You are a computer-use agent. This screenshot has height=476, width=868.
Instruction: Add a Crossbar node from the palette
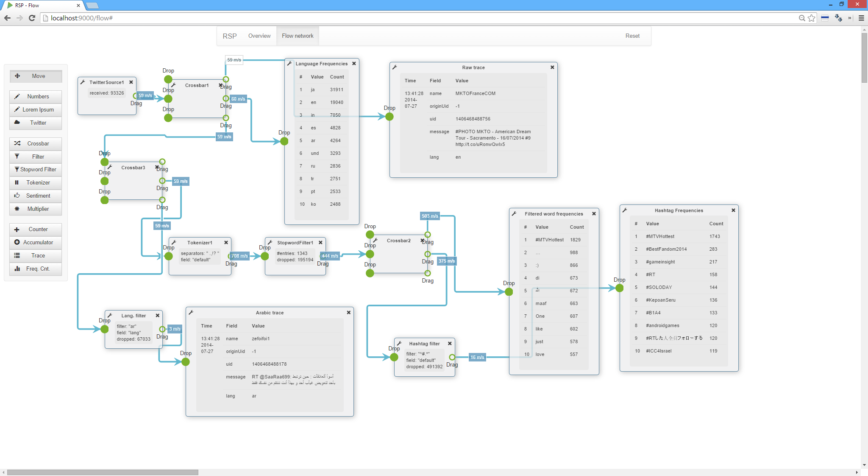pyautogui.click(x=36, y=144)
